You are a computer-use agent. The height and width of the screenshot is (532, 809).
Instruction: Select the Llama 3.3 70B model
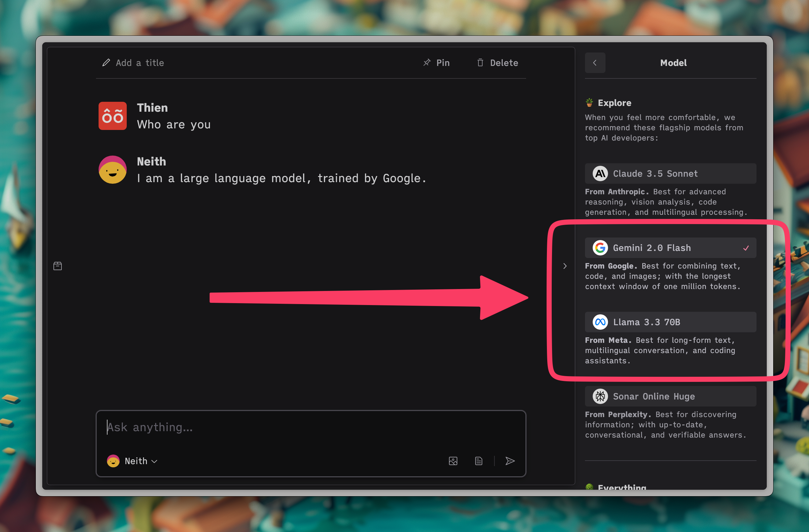[670, 322]
